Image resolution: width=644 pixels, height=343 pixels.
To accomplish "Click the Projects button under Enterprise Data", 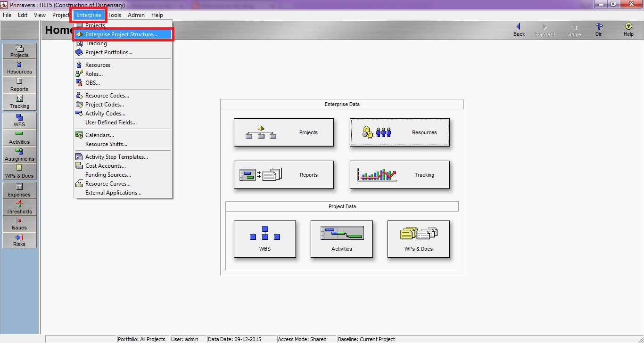I will [x=283, y=132].
